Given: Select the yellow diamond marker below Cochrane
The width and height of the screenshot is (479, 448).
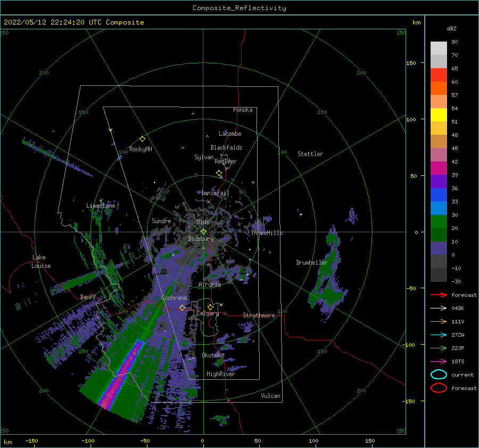Looking at the screenshot, I should [x=182, y=307].
